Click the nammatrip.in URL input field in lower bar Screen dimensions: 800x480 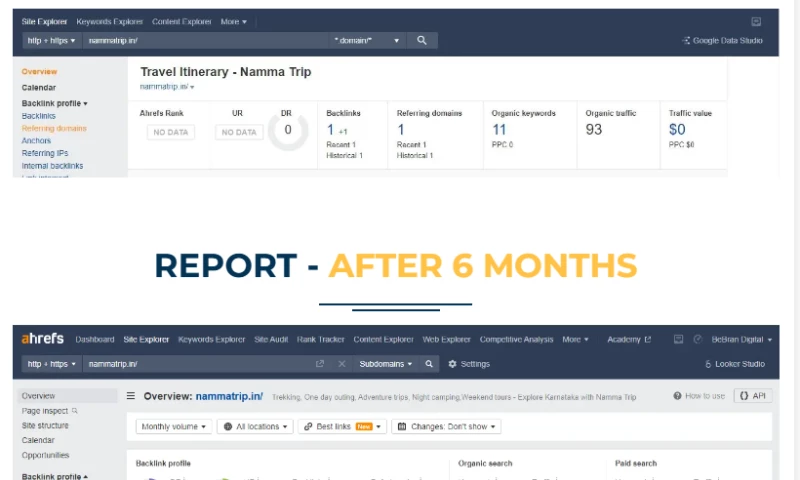pyautogui.click(x=195, y=364)
